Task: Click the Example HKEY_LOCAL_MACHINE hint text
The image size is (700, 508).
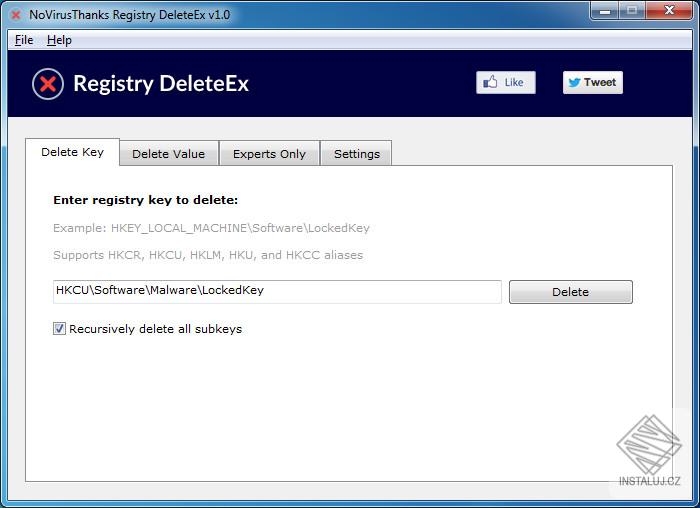Action: (211, 228)
